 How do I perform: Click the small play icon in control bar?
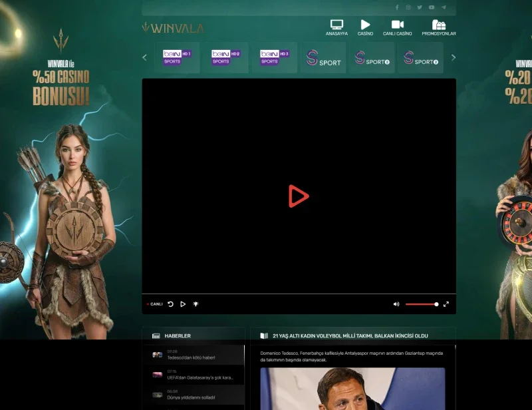click(x=183, y=304)
